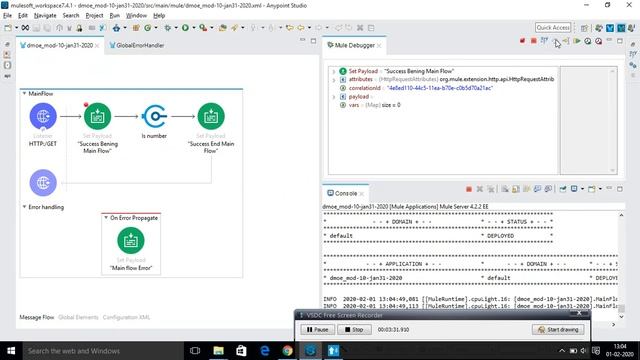Expand the attributes row in Mule Debugger
The image size is (640, 360).
click(334, 80)
